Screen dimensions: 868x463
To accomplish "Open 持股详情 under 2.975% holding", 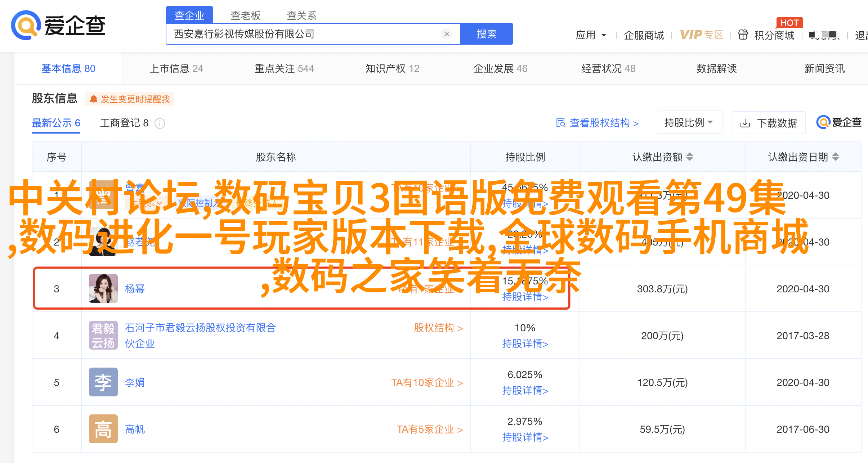I will pyautogui.click(x=525, y=437).
